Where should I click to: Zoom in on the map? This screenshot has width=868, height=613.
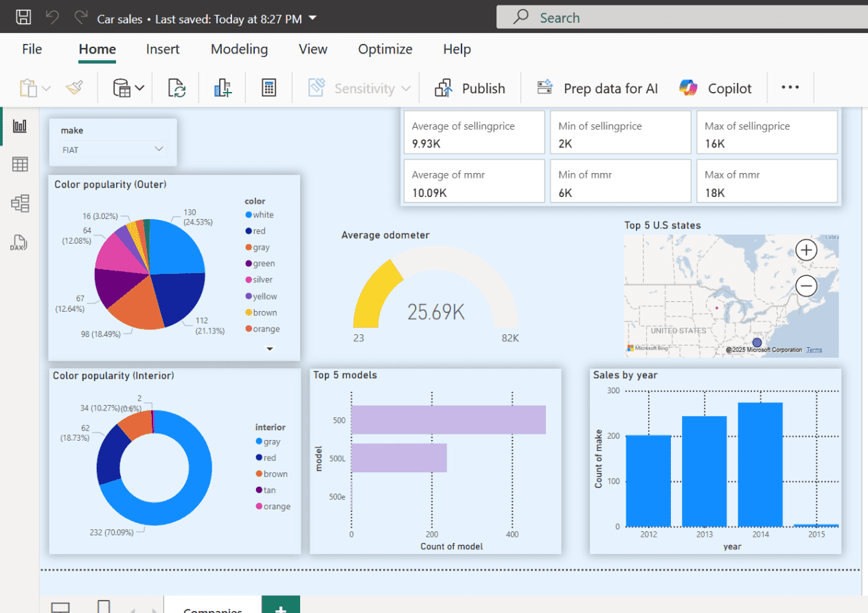806,250
